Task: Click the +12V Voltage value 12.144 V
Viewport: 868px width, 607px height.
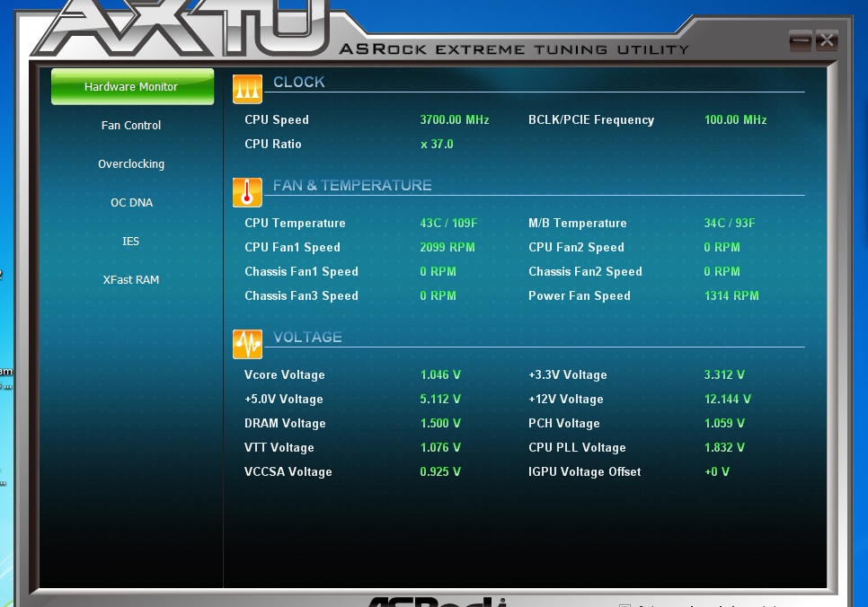Action: click(728, 400)
